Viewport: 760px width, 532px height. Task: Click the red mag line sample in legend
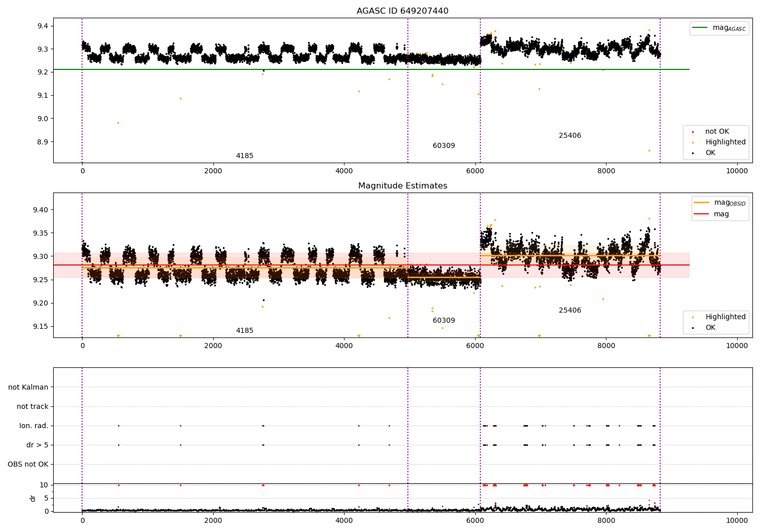click(702, 214)
